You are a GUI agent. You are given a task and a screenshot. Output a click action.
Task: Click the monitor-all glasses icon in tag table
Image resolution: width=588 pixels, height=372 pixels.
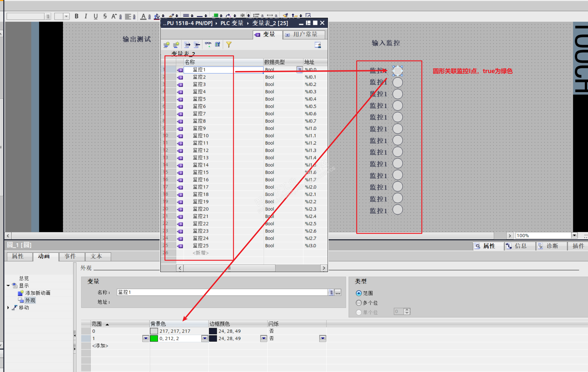point(208,44)
